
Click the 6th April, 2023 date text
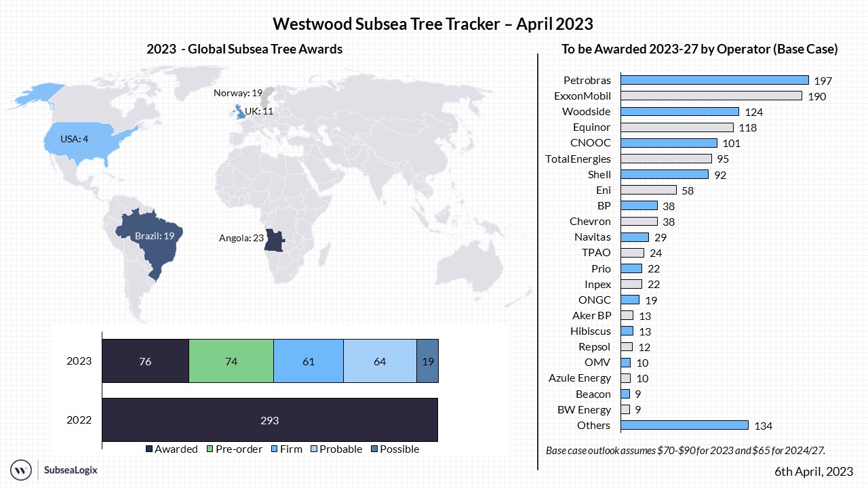(x=813, y=471)
